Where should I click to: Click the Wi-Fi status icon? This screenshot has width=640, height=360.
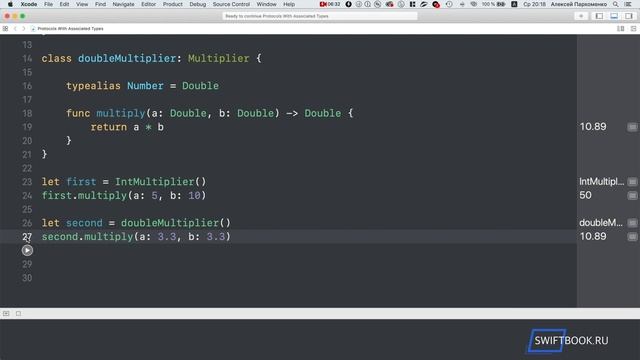click(x=473, y=4)
